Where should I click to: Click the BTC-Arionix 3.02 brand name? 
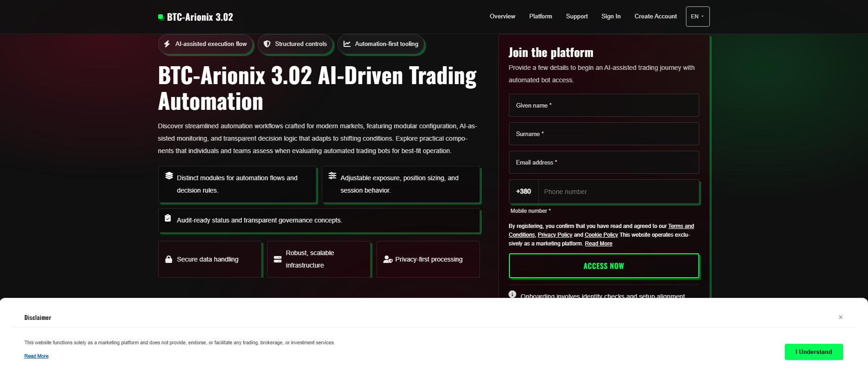[200, 17]
